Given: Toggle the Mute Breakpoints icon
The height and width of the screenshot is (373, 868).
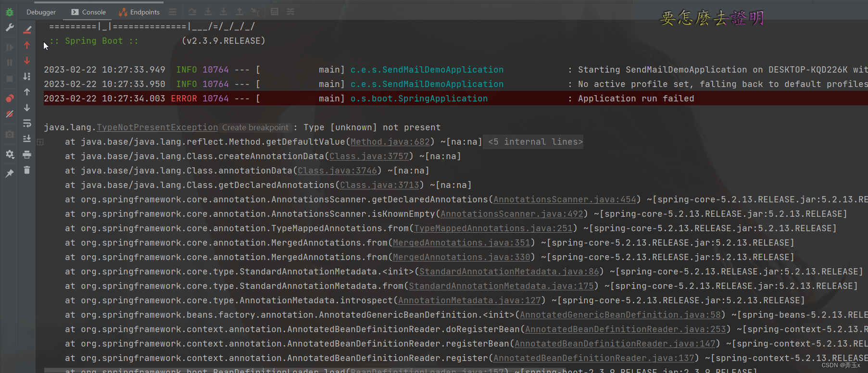Looking at the screenshot, I should pos(9,114).
